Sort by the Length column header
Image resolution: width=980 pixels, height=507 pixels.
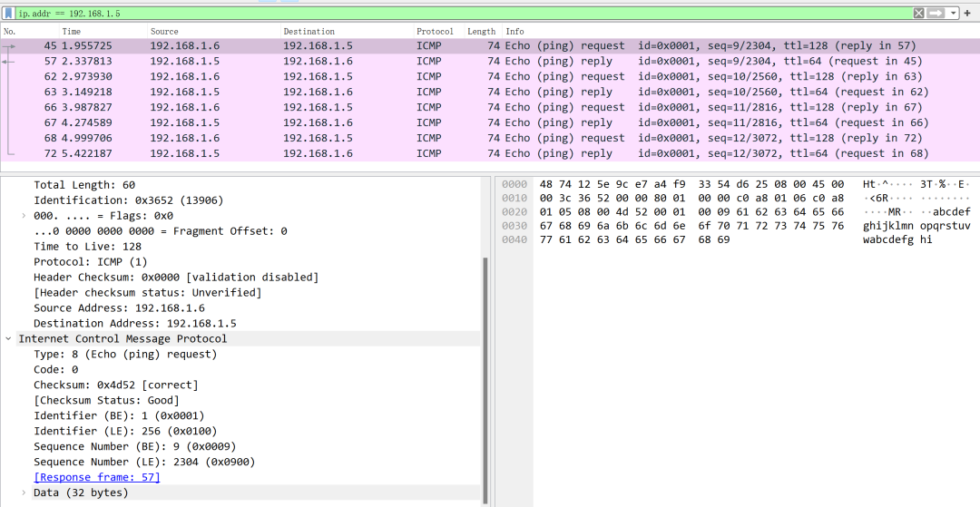pos(483,31)
